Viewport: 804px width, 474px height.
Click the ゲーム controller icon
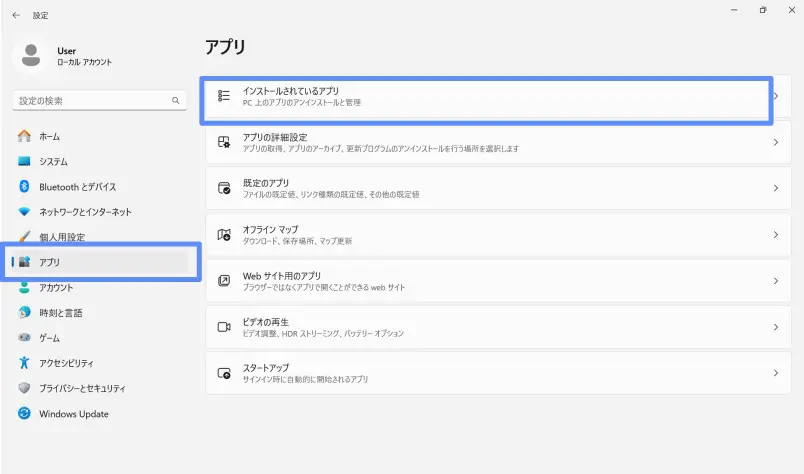coord(24,338)
